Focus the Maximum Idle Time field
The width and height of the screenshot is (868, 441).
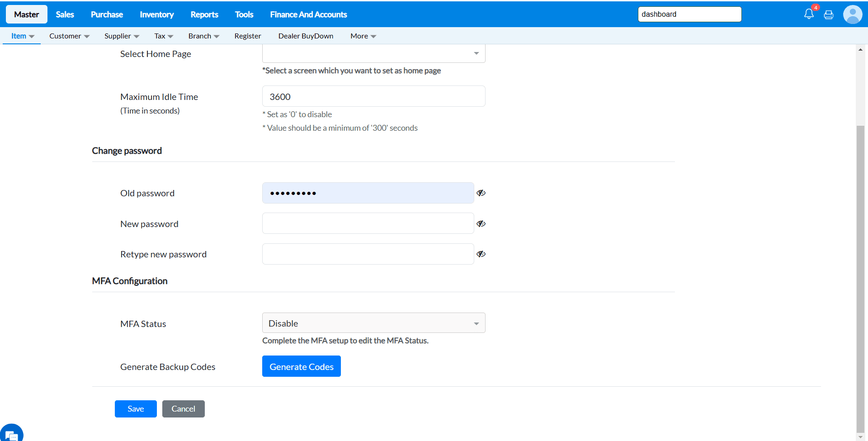(x=373, y=97)
